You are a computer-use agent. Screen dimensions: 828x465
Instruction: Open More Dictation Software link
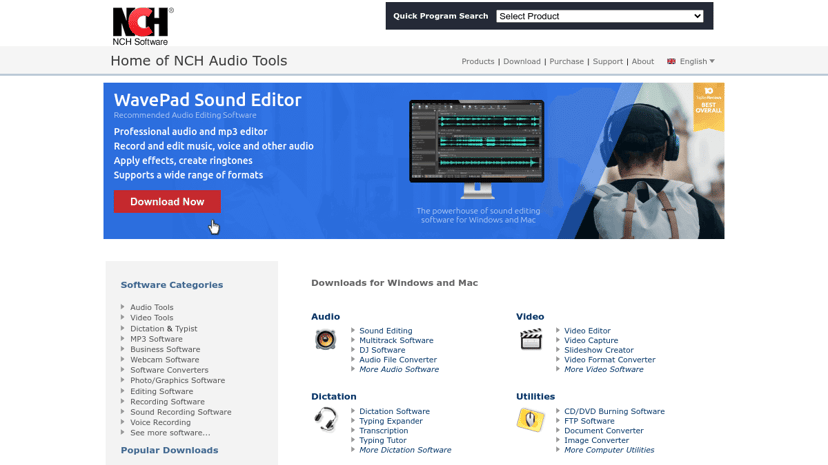click(405, 450)
